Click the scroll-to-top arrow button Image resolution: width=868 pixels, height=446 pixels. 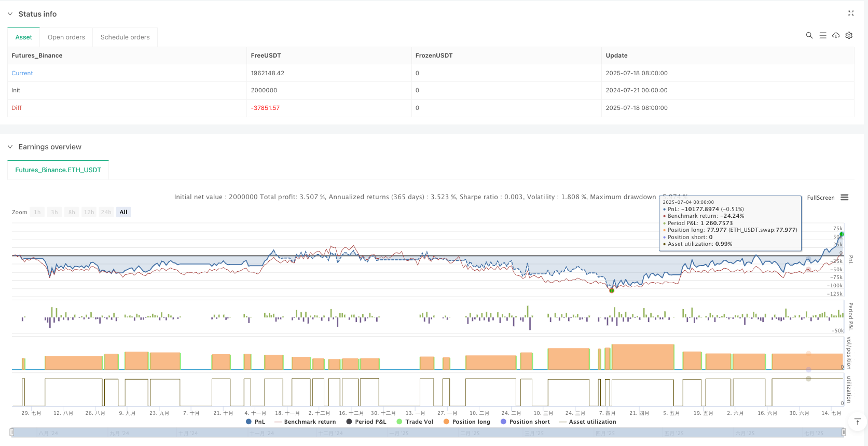(x=857, y=422)
